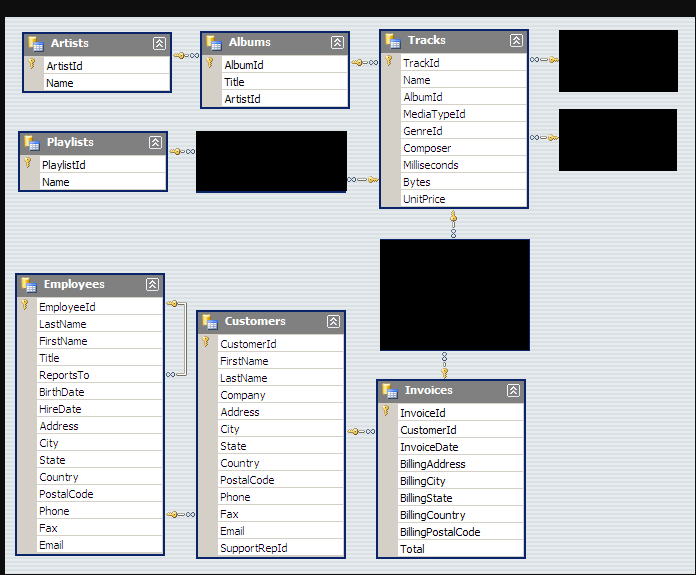Image resolution: width=696 pixels, height=575 pixels.
Task: Select the SupportRepId column in Customers
Action: [x=253, y=548]
